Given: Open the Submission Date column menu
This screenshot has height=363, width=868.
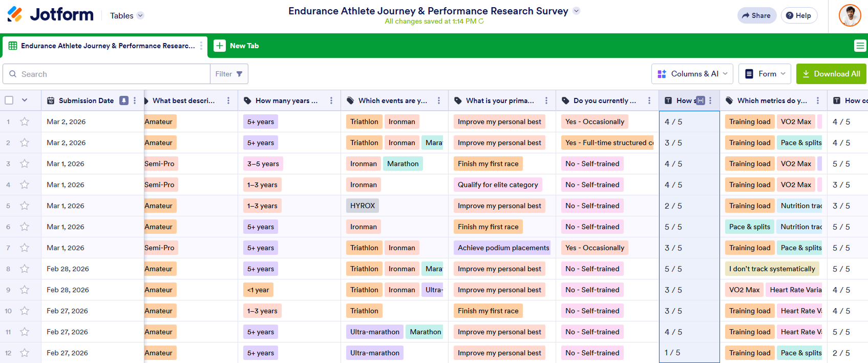Looking at the screenshot, I should pos(135,100).
